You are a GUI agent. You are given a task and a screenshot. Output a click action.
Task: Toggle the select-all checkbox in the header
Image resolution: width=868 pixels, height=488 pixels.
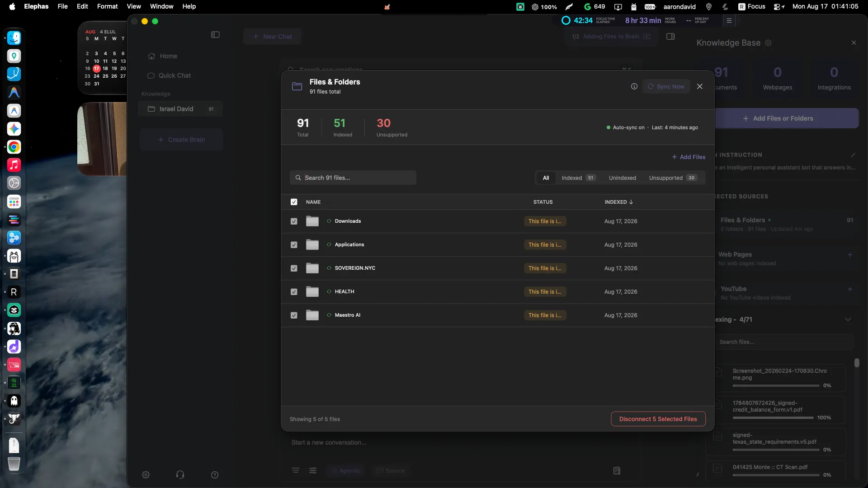coord(294,202)
